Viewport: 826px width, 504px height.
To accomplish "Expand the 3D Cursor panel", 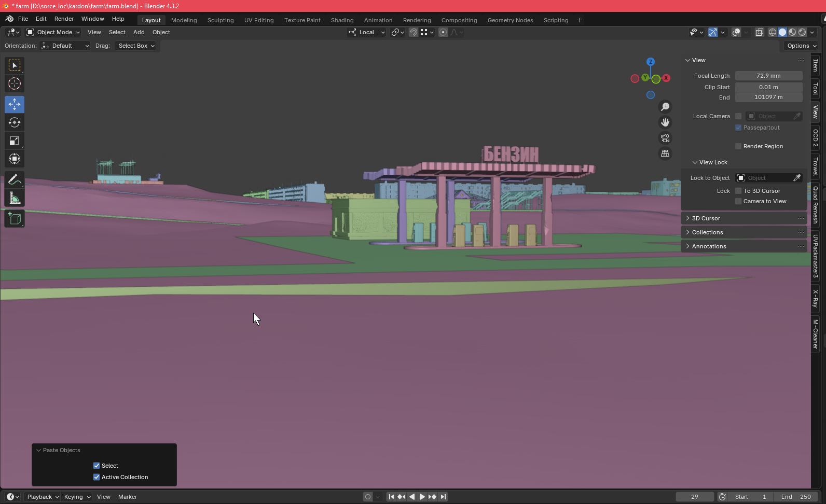I will click(x=706, y=218).
